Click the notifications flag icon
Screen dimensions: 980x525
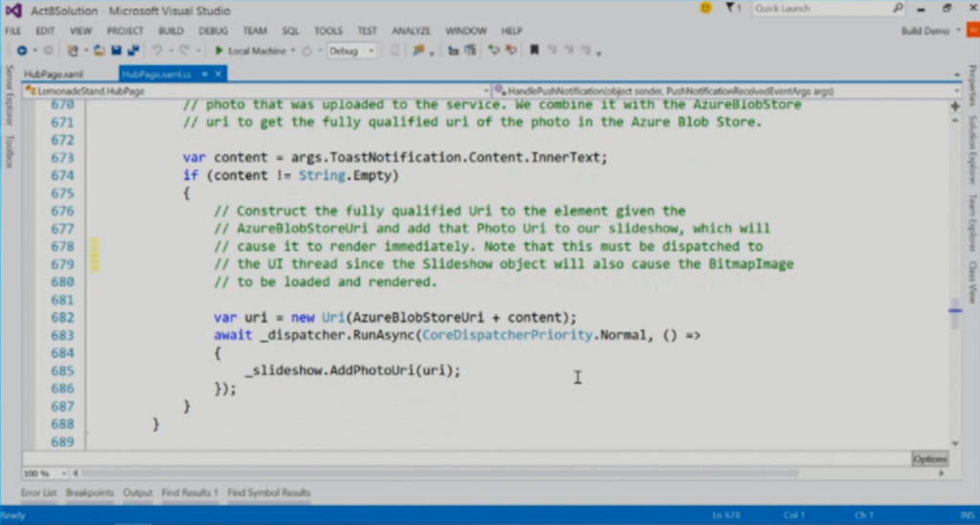[730, 8]
